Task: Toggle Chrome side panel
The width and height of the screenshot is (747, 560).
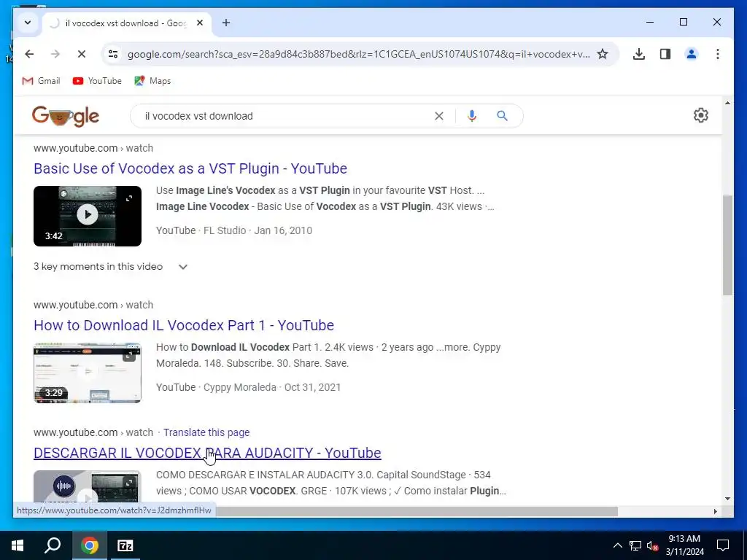Action: [665, 54]
